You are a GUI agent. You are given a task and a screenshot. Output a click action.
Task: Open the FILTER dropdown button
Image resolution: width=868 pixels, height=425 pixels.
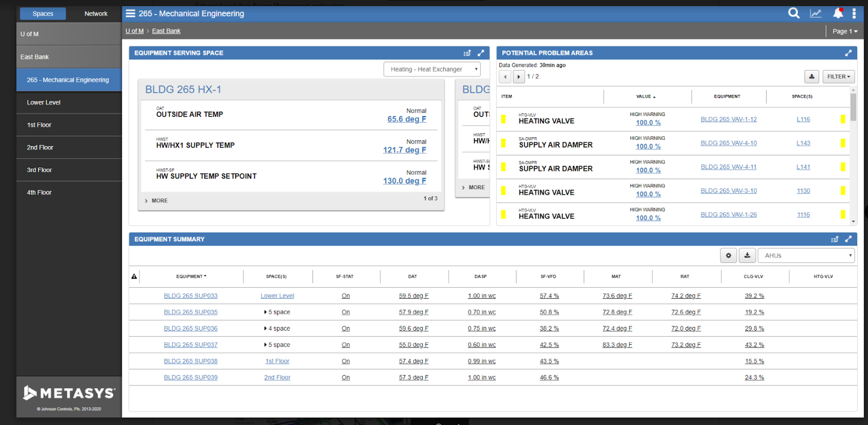click(x=838, y=76)
